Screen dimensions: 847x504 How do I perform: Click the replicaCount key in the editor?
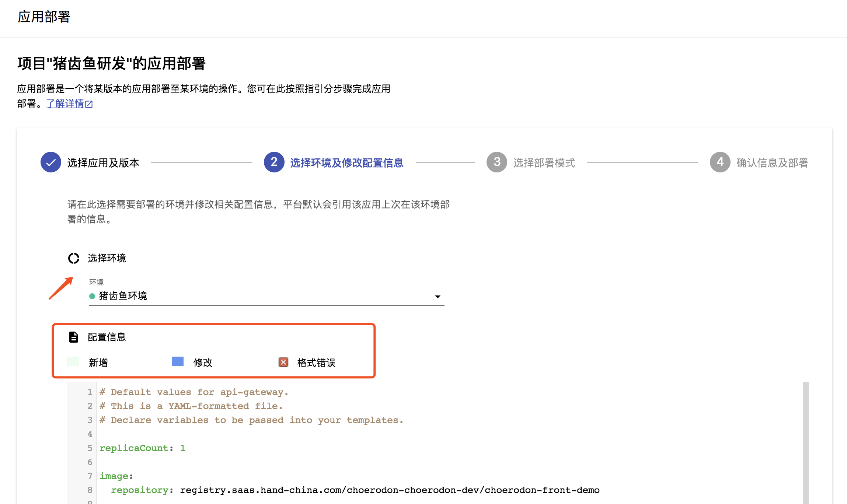(x=134, y=448)
